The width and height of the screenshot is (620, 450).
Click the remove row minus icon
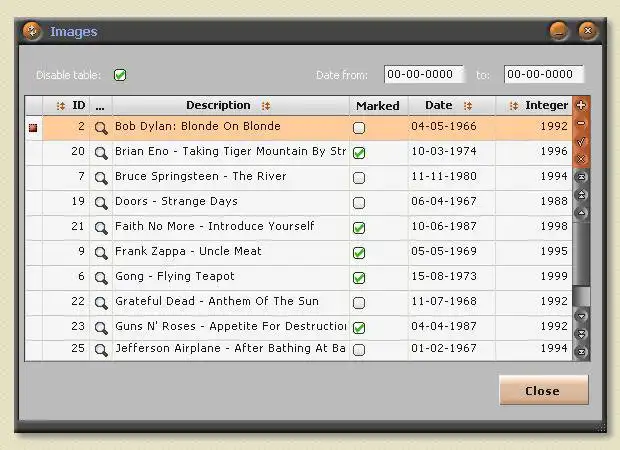pos(581,123)
